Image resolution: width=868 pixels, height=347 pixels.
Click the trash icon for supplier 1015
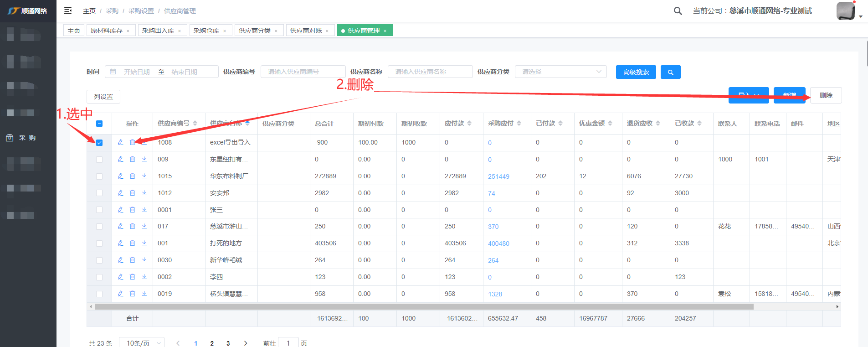pos(132,176)
